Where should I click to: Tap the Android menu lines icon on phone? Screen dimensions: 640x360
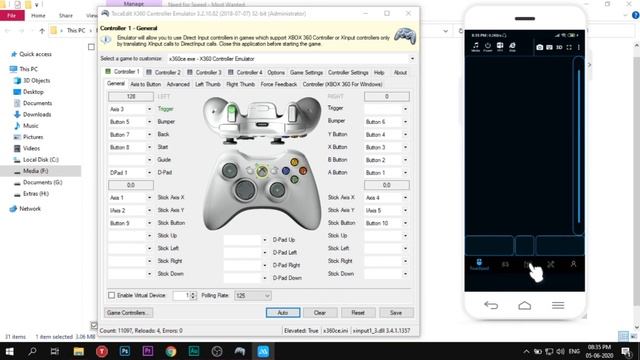pyautogui.click(x=558, y=305)
